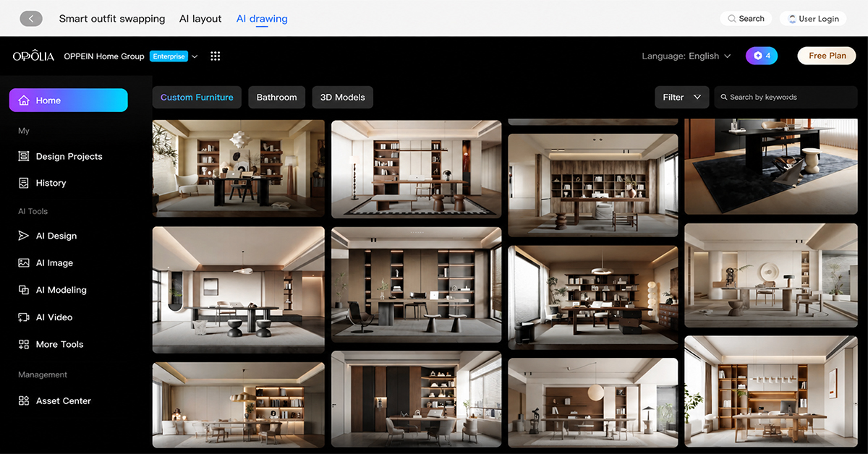
Task: Click the AI Image picture icon
Action: pos(24,263)
